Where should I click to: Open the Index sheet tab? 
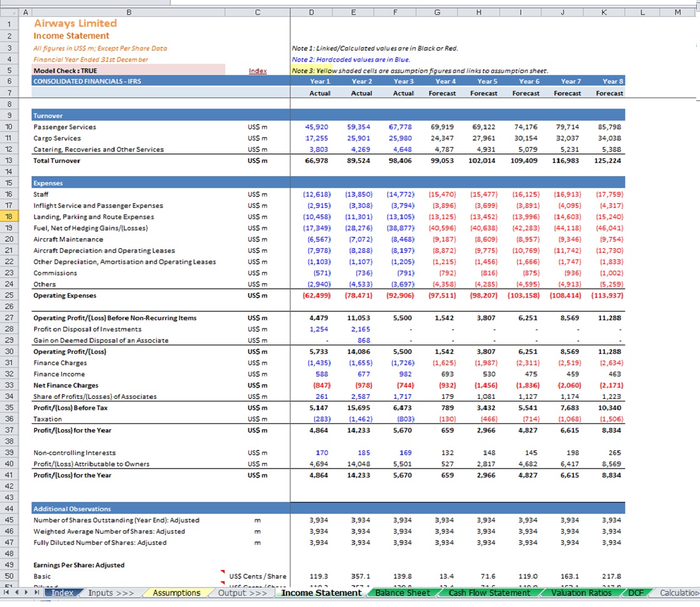[62, 593]
